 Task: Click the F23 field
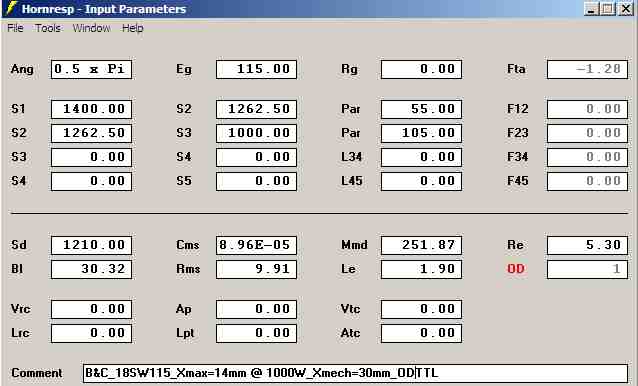(588, 133)
